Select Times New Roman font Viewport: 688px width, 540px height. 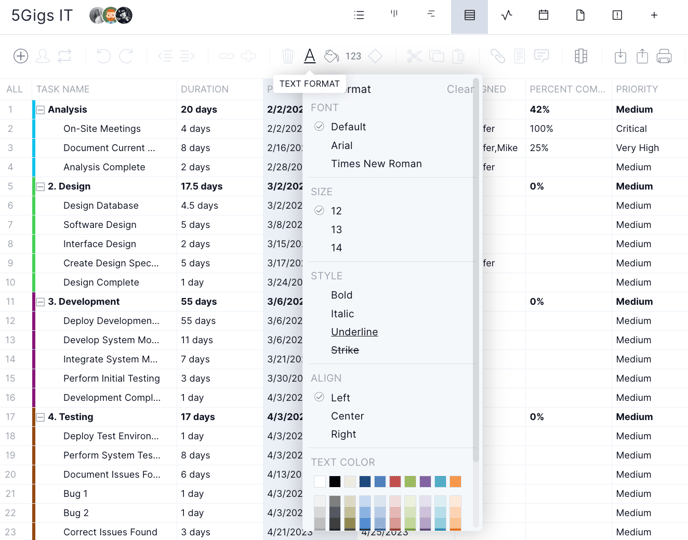pyautogui.click(x=376, y=164)
